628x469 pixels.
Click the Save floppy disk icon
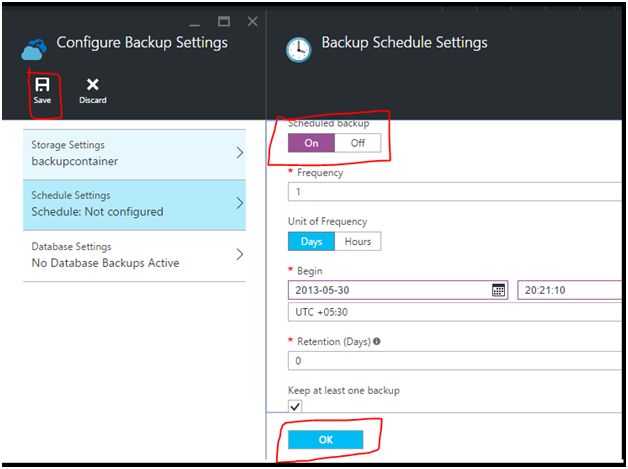coord(42,85)
